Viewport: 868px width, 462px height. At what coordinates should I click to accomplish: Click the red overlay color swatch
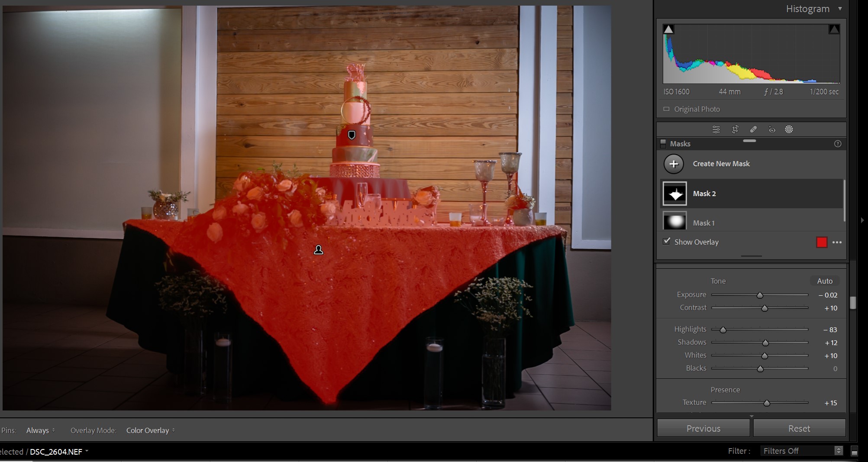click(822, 242)
